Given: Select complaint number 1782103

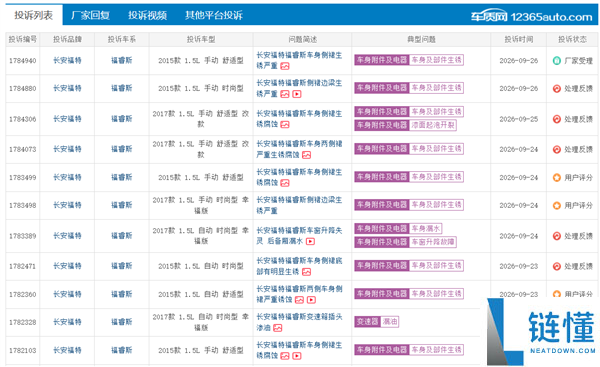Looking at the screenshot, I should (23, 351).
